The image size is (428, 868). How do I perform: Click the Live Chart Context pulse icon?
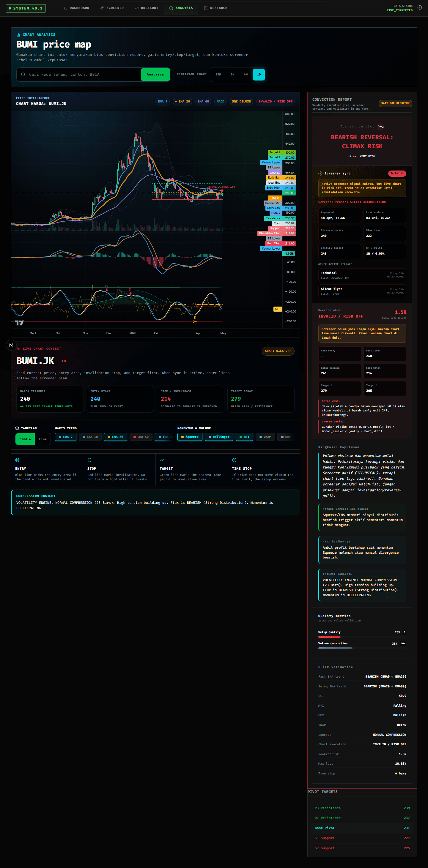18,349
